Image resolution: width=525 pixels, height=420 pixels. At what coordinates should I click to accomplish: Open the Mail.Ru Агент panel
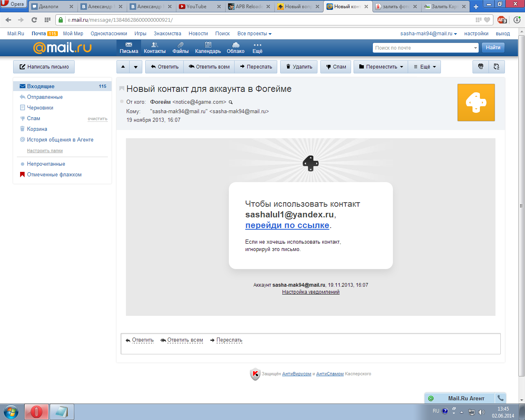click(460, 398)
